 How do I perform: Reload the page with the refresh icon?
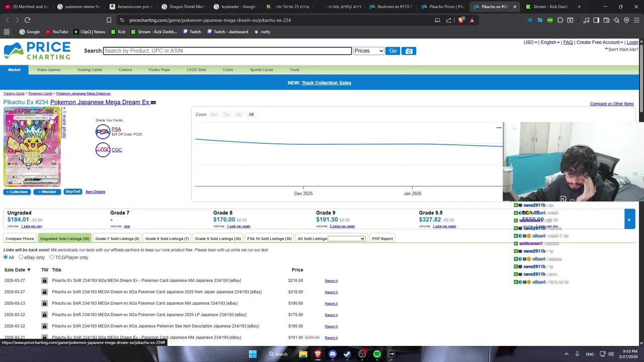[x=27, y=20]
